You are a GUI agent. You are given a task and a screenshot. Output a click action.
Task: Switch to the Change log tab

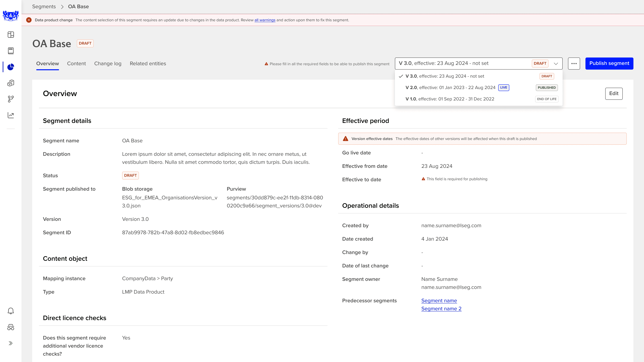tap(108, 63)
